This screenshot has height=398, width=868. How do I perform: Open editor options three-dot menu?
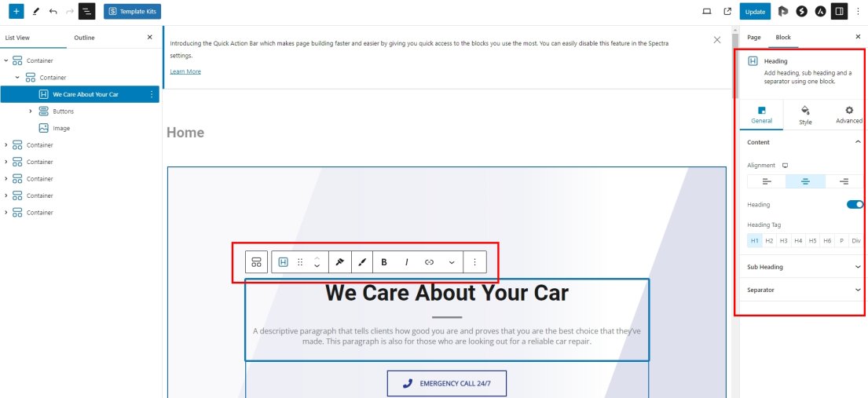[x=858, y=11]
